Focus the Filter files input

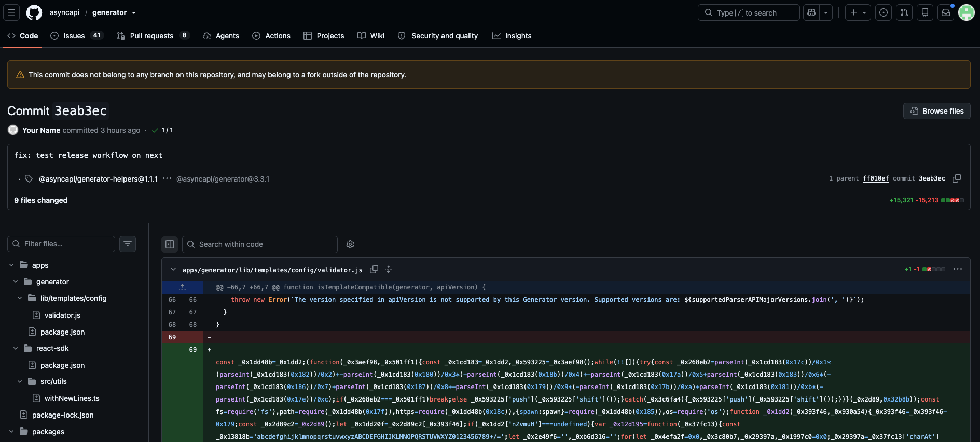(x=61, y=244)
